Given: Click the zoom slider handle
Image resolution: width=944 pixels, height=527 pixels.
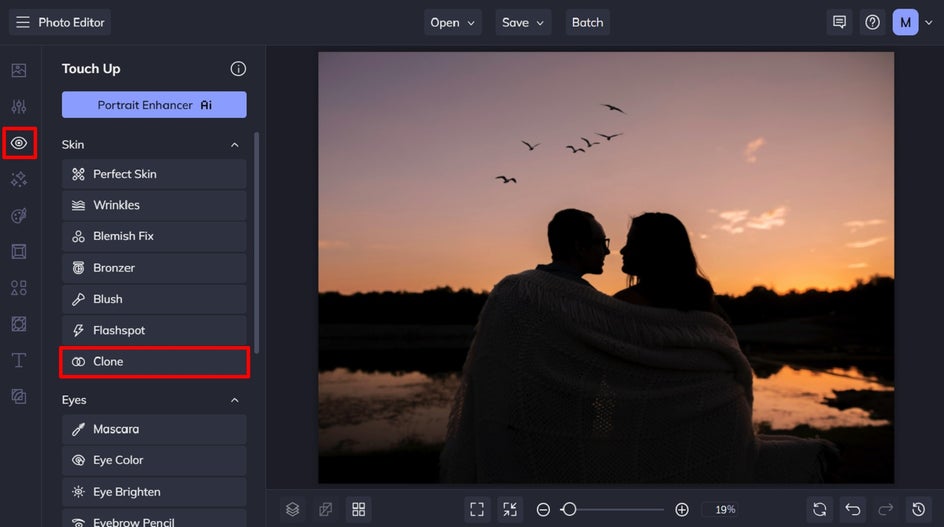Looking at the screenshot, I should pos(569,510).
